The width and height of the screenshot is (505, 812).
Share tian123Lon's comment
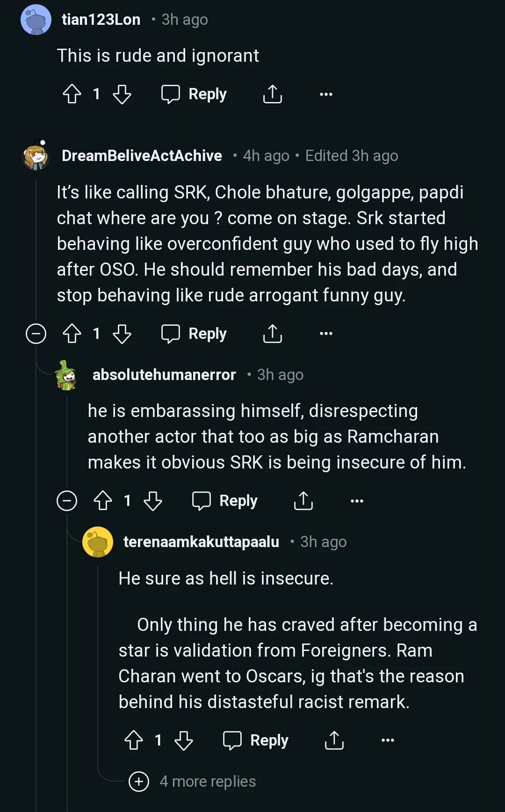tap(273, 94)
